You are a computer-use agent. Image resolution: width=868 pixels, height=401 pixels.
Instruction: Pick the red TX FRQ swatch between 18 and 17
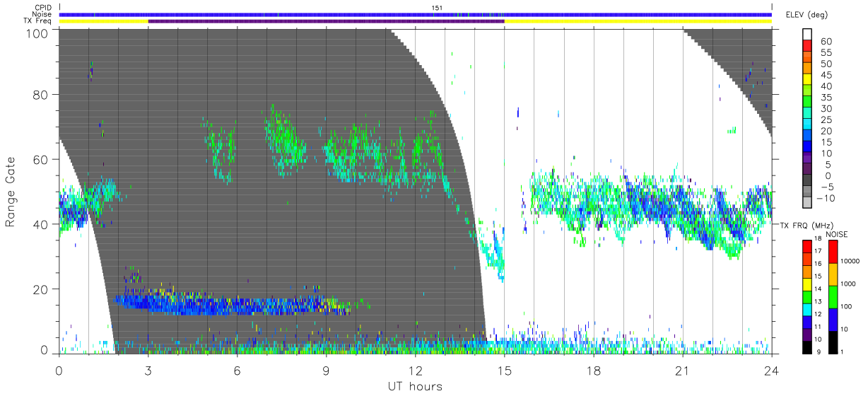808,247
